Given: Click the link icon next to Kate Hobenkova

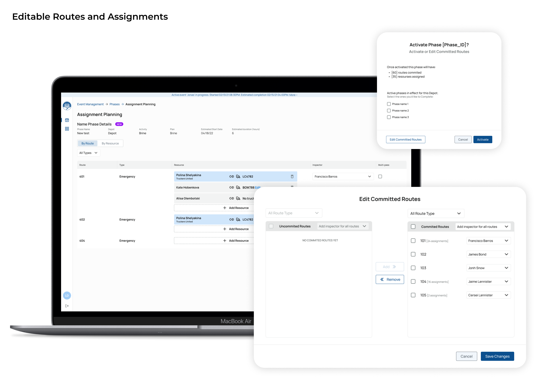Looking at the screenshot, I should (232, 187).
